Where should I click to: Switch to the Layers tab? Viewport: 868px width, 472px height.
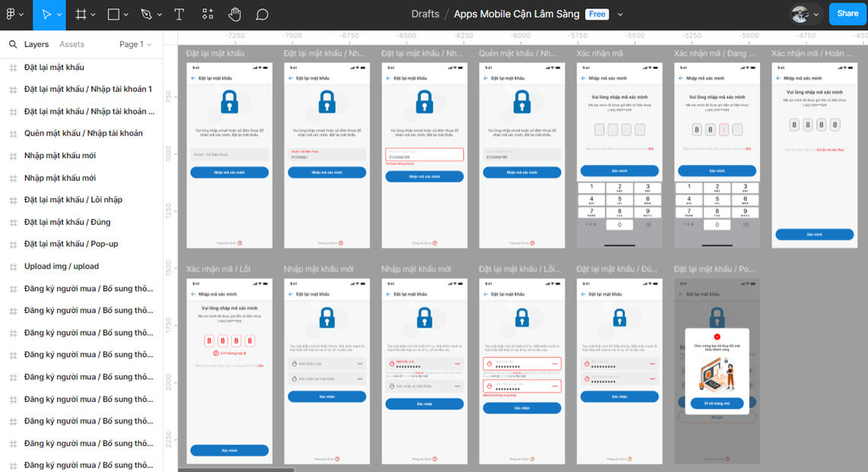point(37,45)
